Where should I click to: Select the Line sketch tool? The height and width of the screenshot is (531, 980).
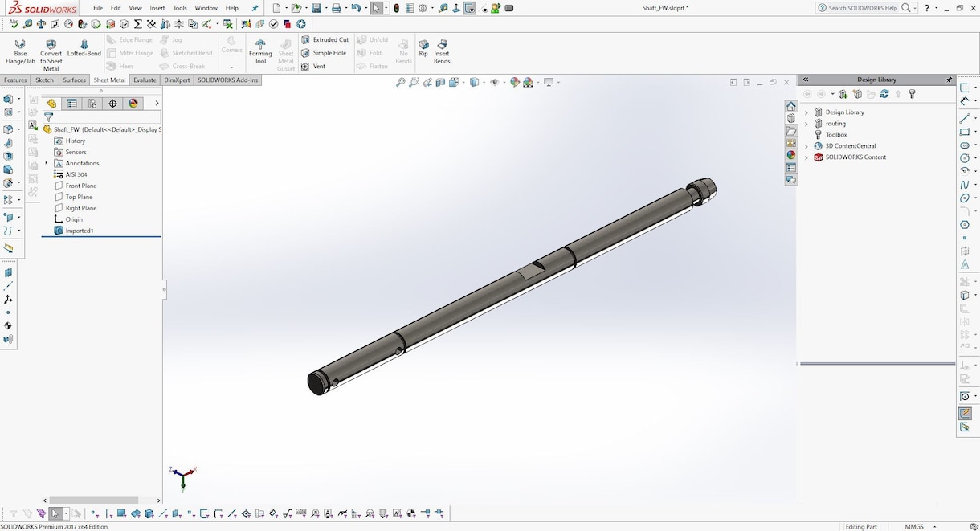(x=965, y=118)
